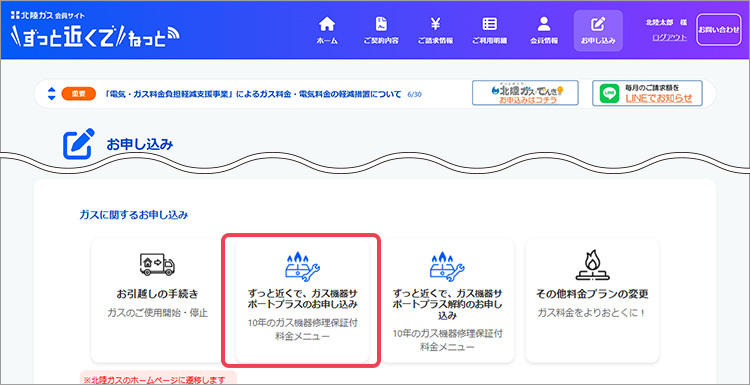Select the お申し込み pencil icon tab

[598, 31]
